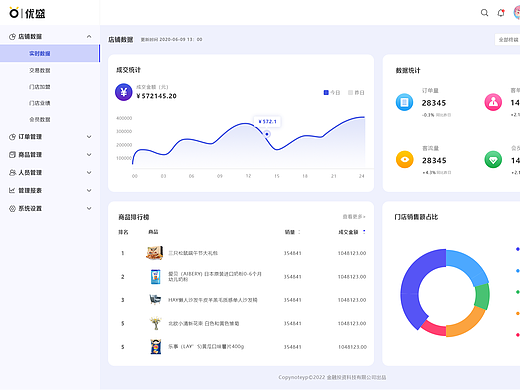Click rank 1 amount 1048123.00
This screenshot has height=390, width=520.
tap(352, 253)
